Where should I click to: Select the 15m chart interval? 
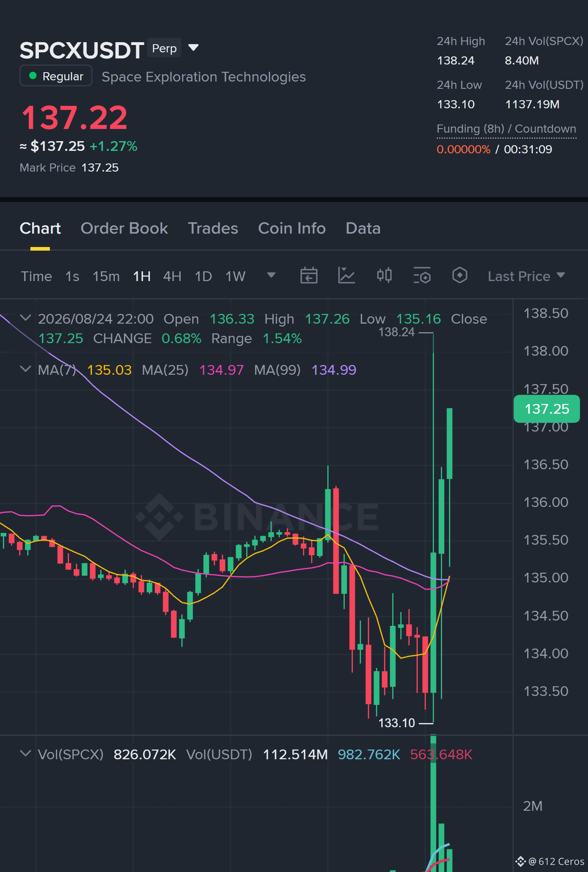tap(106, 276)
